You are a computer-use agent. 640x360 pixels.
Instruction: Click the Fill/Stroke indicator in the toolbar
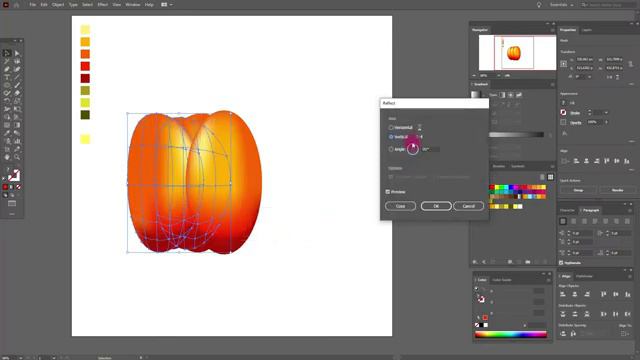pyautogui.click(x=13, y=176)
